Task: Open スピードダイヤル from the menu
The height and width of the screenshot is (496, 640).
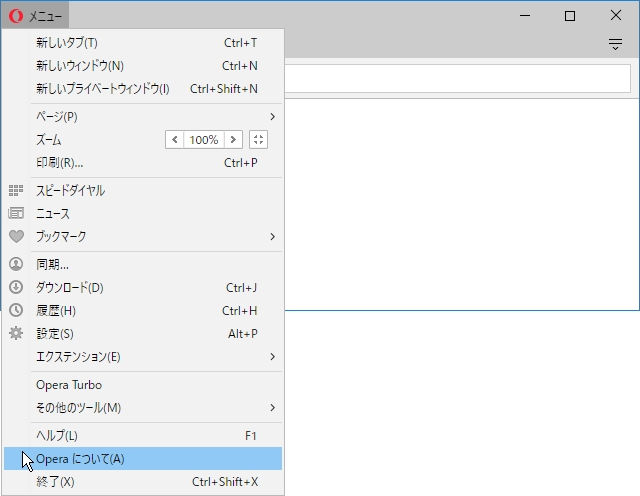Action: coord(143,191)
